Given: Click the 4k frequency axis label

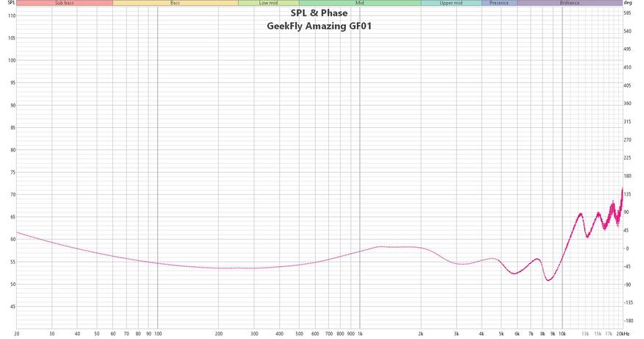Looking at the screenshot, I should point(482,334).
